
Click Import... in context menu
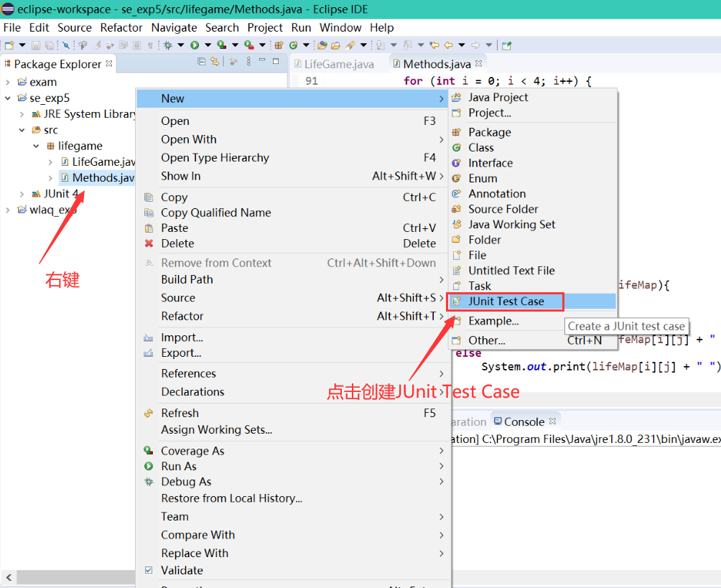(x=293, y=338)
